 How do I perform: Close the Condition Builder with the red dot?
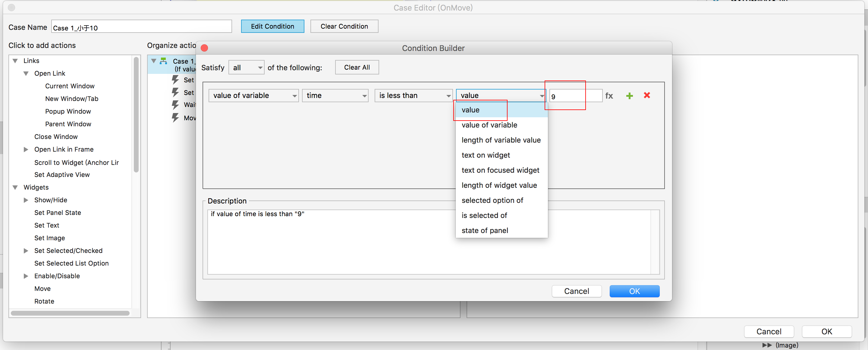[204, 48]
